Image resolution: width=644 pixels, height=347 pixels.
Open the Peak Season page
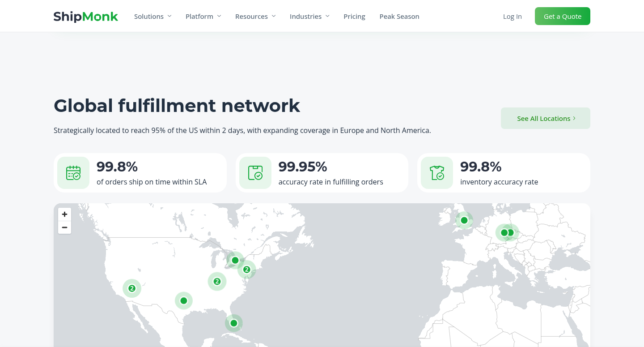click(399, 17)
